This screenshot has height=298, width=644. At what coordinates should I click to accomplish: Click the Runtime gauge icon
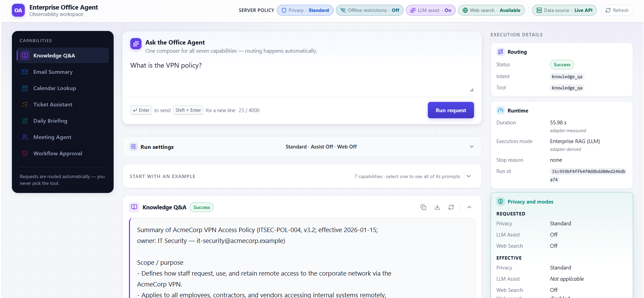click(x=500, y=110)
